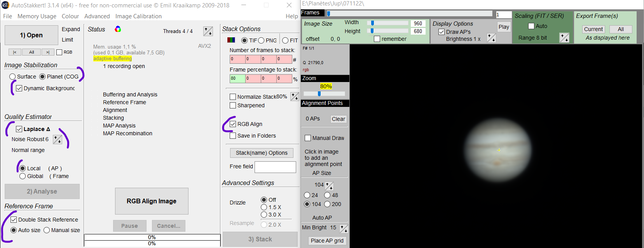This screenshot has height=248, width=644.
Task: Click the Min Bright adjuster icon
Action: [x=344, y=229]
